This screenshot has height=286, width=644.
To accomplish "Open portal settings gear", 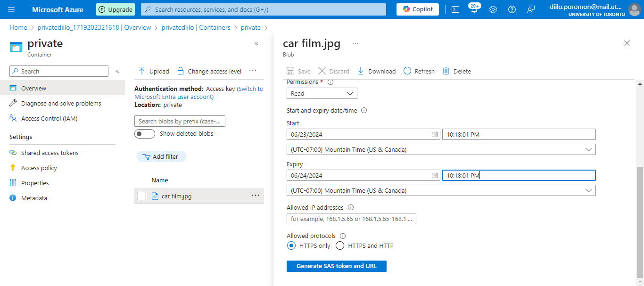I will pos(493,9).
